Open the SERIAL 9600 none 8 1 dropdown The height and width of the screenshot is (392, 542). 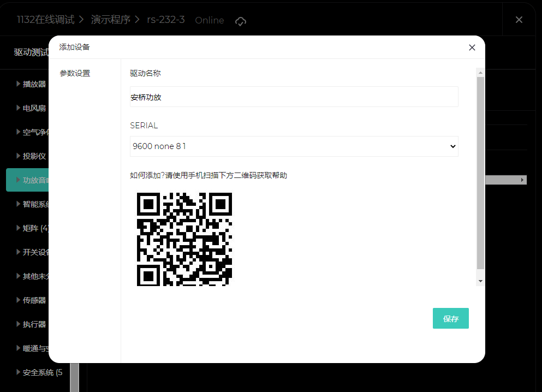(294, 146)
